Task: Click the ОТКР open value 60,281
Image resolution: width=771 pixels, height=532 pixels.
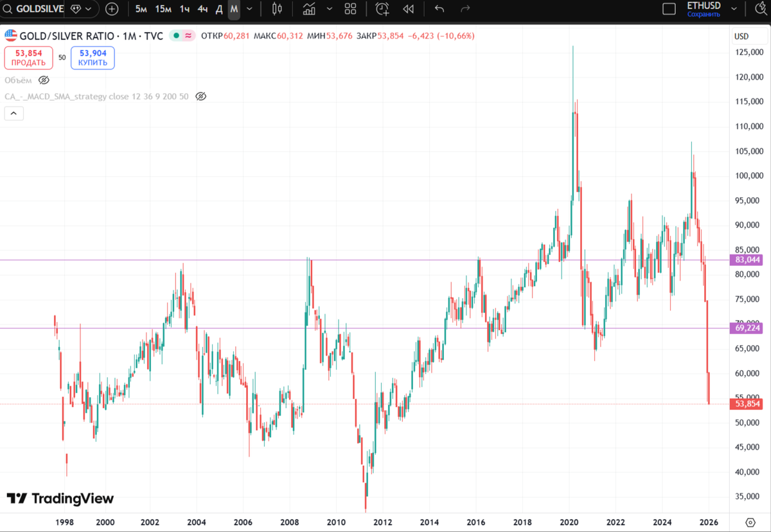Action: [237, 36]
